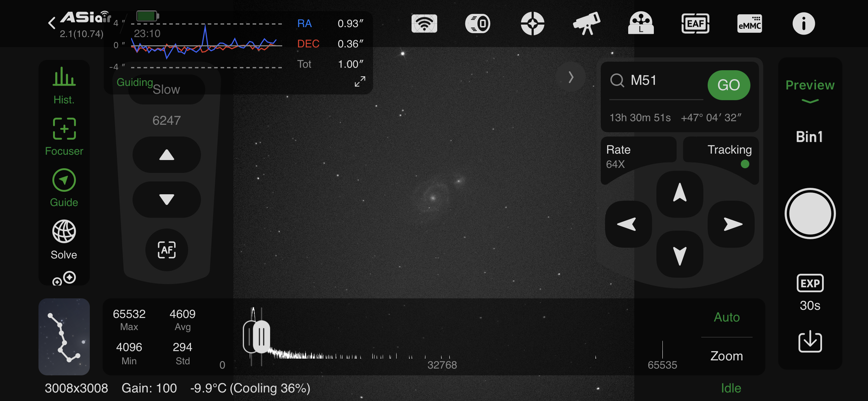The image size is (868, 401).
Task: Collapse mount panel with chevron arrow
Action: click(571, 77)
